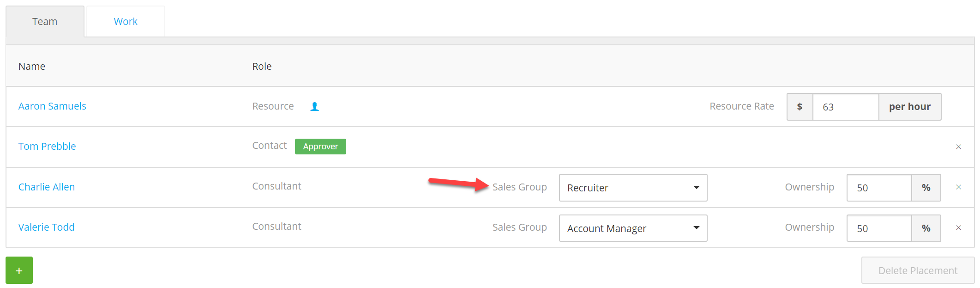Click the Delete Placement button
This screenshot has width=980, height=288.
(918, 270)
